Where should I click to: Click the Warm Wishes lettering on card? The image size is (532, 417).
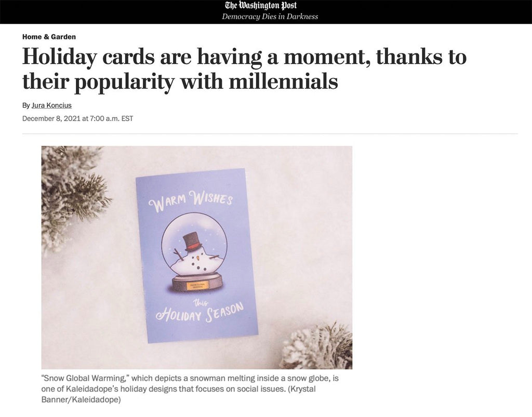[x=191, y=201]
